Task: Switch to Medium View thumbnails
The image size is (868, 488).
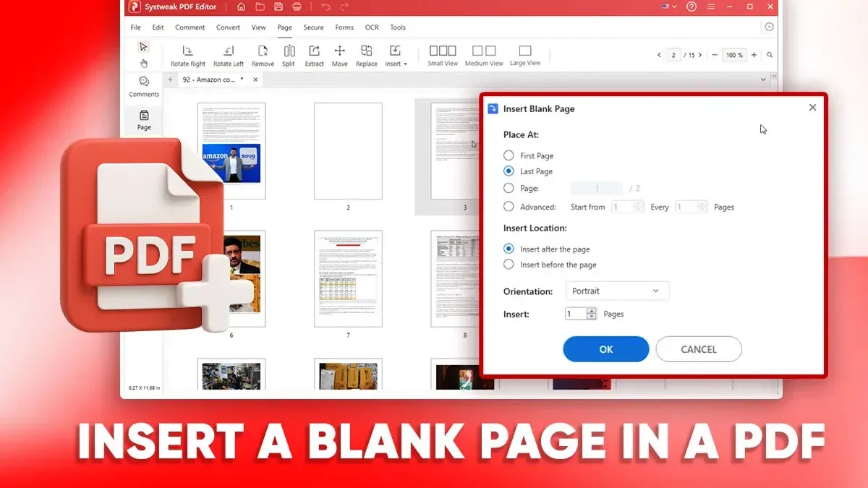Action: point(484,56)
